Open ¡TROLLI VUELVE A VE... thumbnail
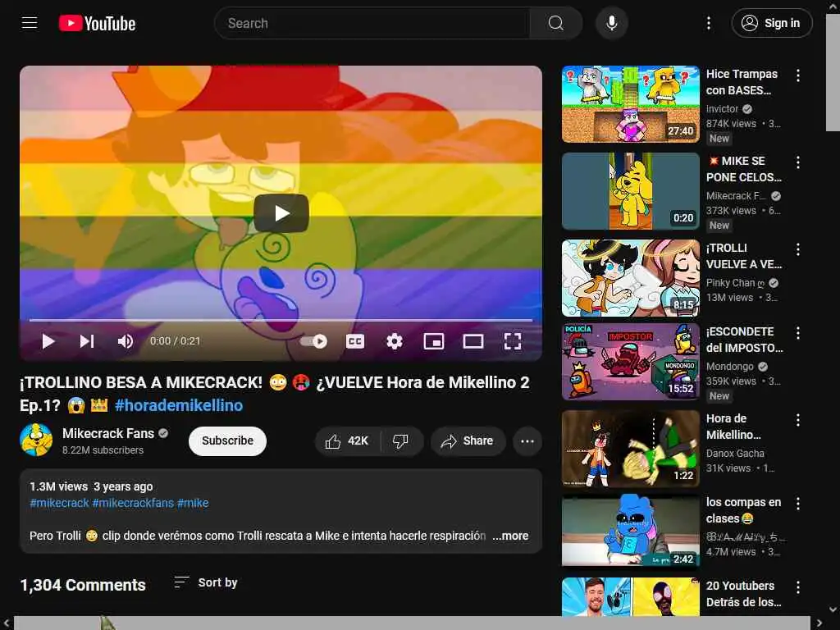This screenshot has width=840, height=630. 631,278
